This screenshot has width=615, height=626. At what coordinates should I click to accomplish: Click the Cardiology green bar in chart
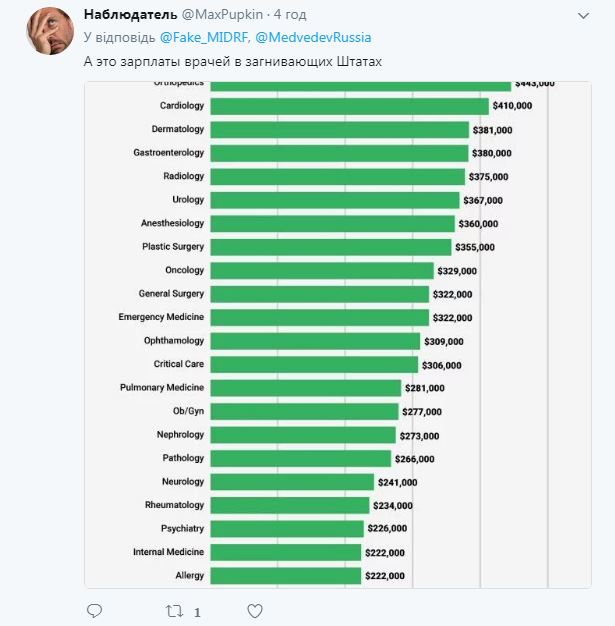coord(349,106)
